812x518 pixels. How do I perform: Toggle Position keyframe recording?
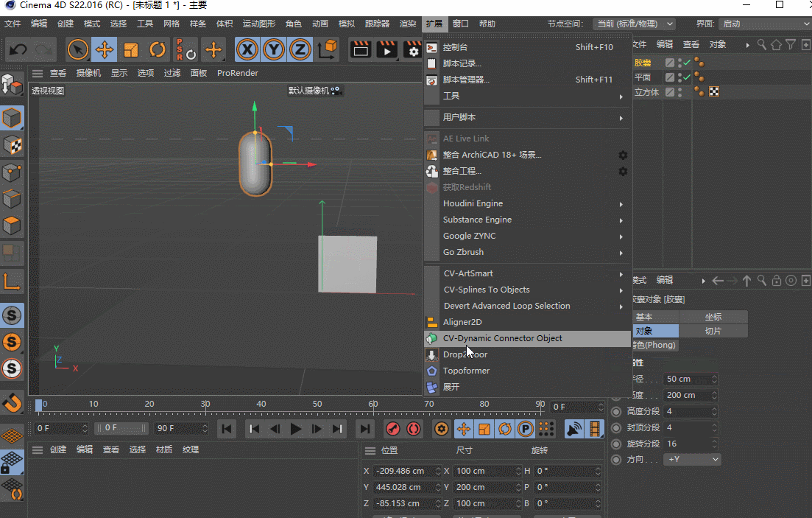[464, 429]
